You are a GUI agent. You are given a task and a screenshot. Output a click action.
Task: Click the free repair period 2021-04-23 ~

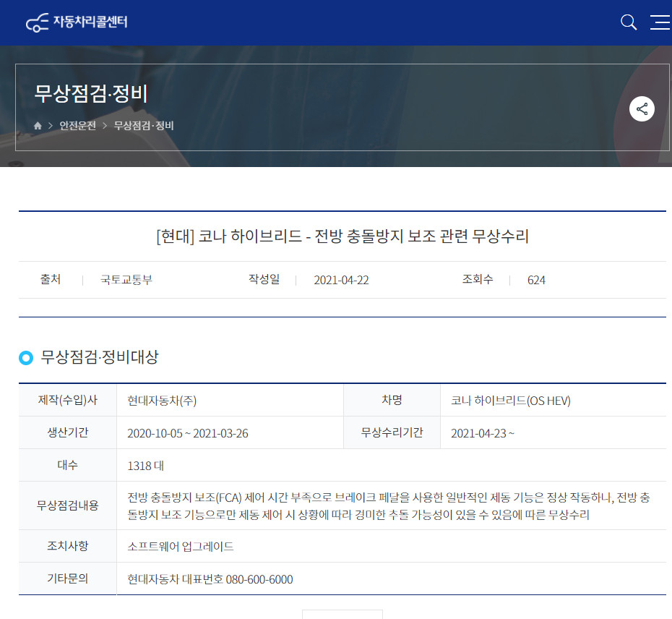tap(482, 433)
